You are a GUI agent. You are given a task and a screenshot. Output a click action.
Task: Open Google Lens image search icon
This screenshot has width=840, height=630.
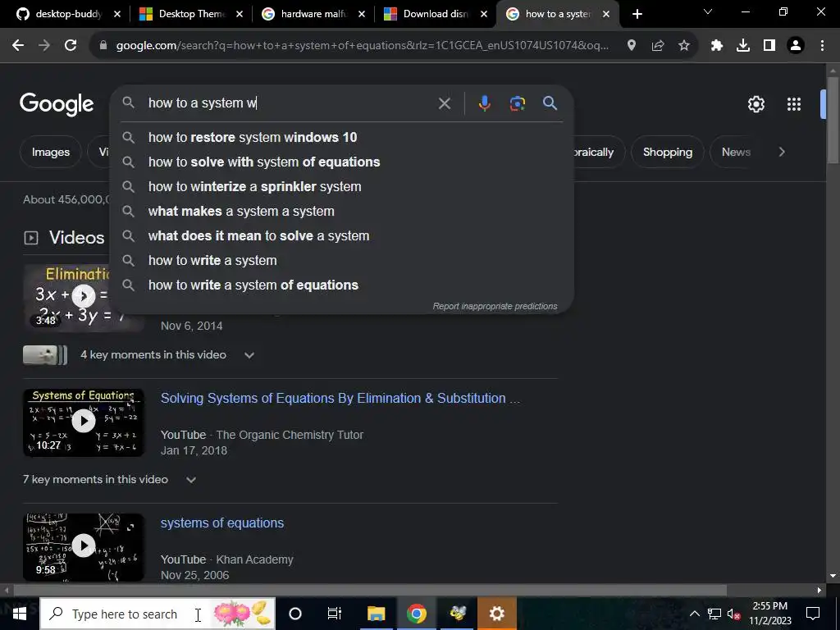pyautogui.click(x=517, y=103)
